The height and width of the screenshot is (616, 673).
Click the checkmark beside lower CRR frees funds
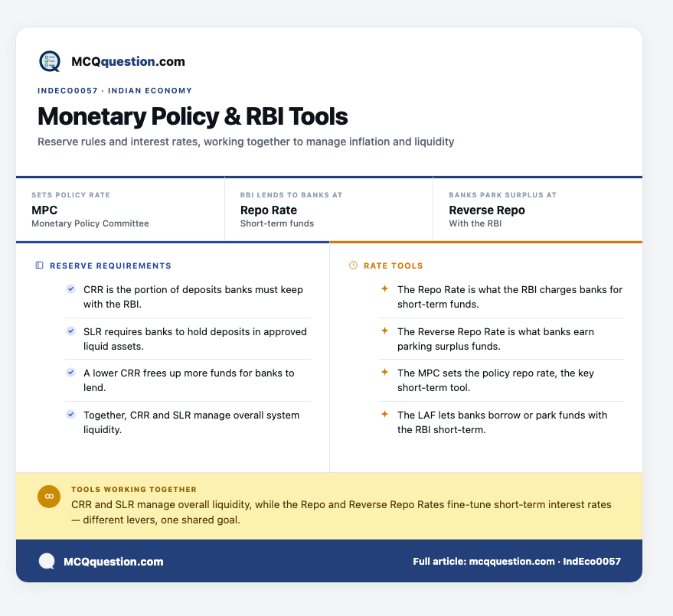(x=70, y=373)
